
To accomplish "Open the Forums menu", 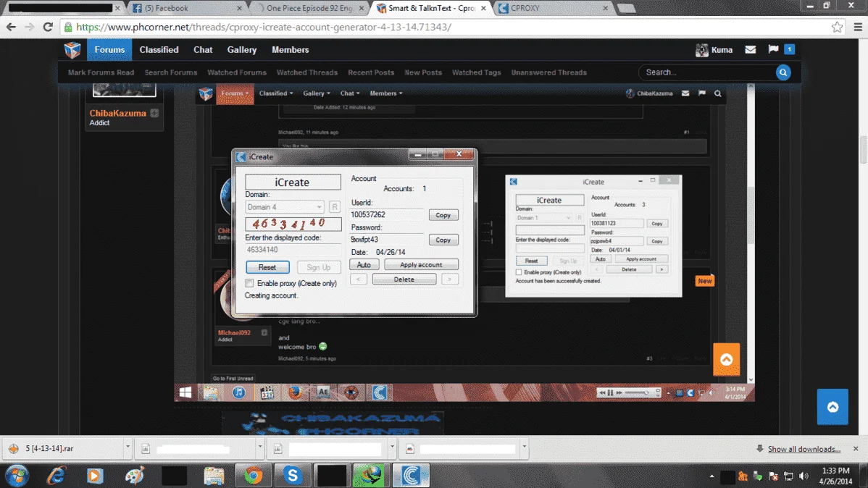I will pos(109,50).
